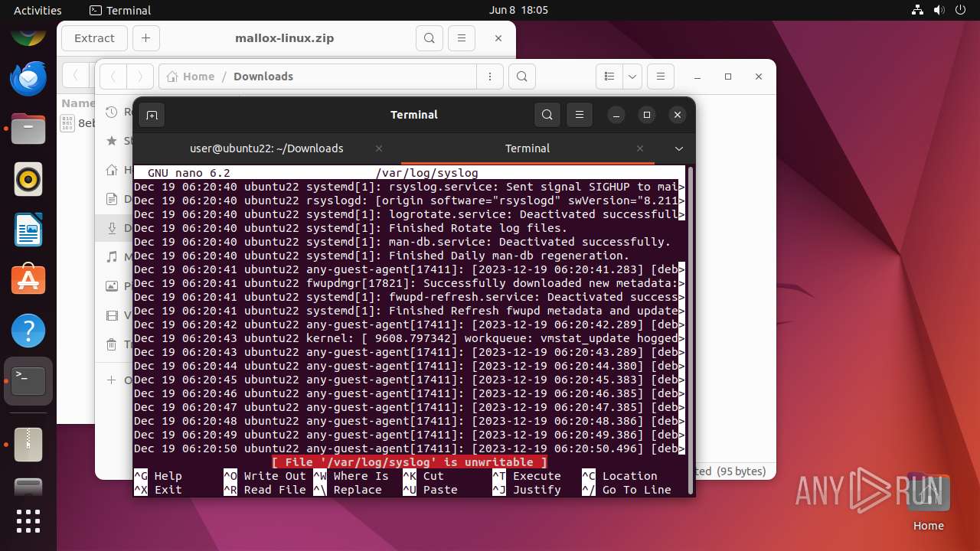
Task: Open Files from dock
Action: click(x=28, y=129)
